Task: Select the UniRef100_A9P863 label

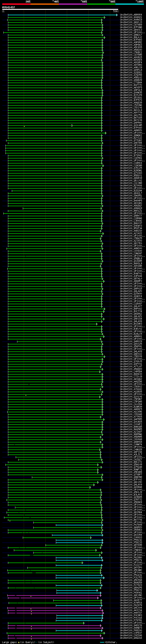Action: tap(131, 45)
